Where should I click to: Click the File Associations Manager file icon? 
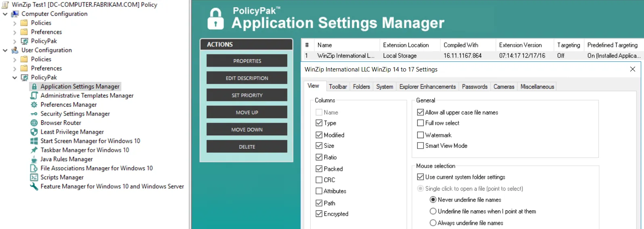pyautogui.click(x=34, y=168)
